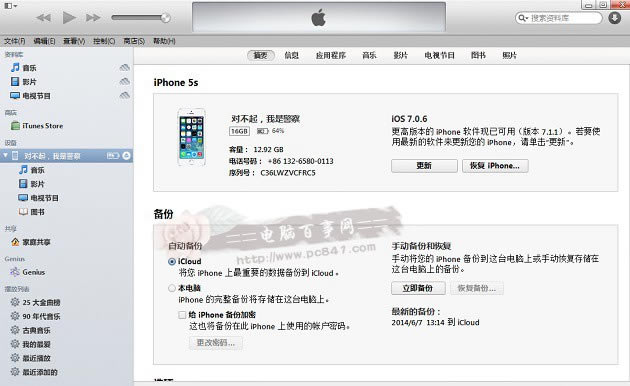630x386 pixels.
Task: Click the previous track rewind button
Action: point(43,18)
